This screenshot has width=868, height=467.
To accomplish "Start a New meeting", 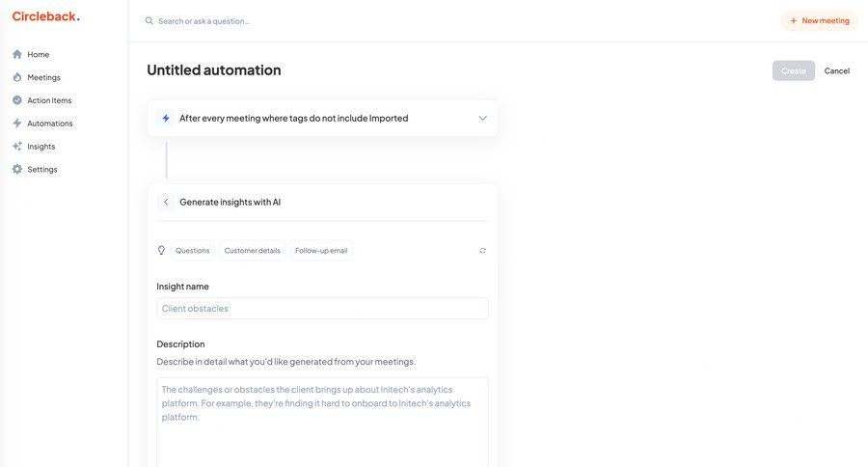I will pos(819,20).
